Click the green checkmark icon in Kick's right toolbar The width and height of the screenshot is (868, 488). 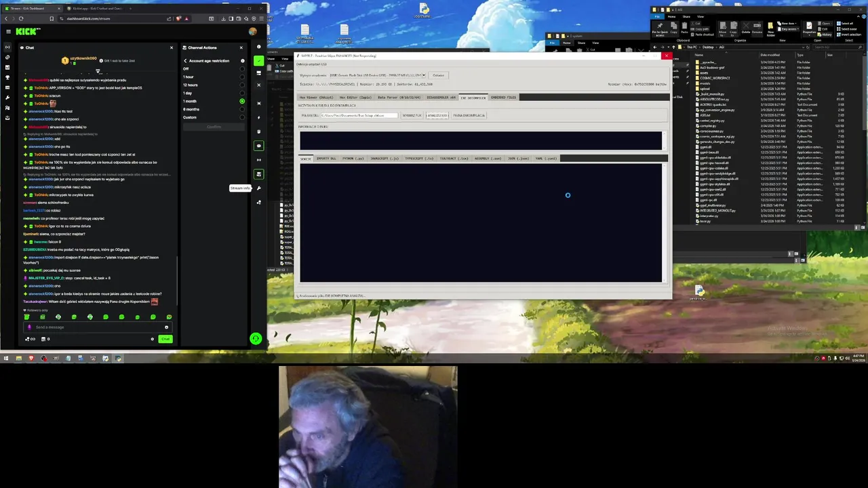tap(258, 60)
